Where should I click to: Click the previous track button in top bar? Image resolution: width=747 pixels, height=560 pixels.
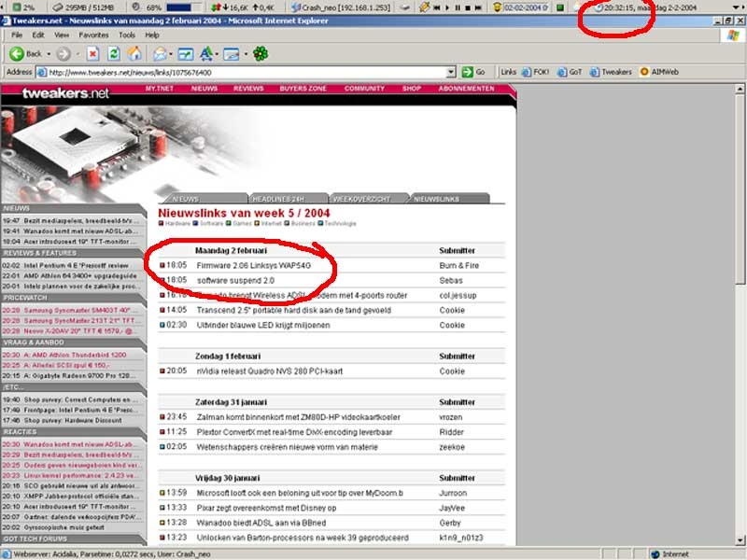point(436,7)
